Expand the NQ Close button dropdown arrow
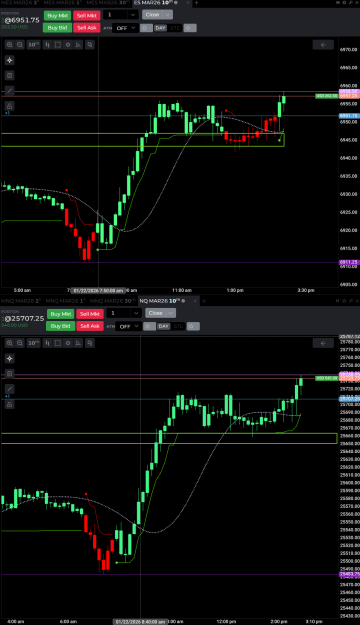The image size is (360, 625). coord(171,313)
